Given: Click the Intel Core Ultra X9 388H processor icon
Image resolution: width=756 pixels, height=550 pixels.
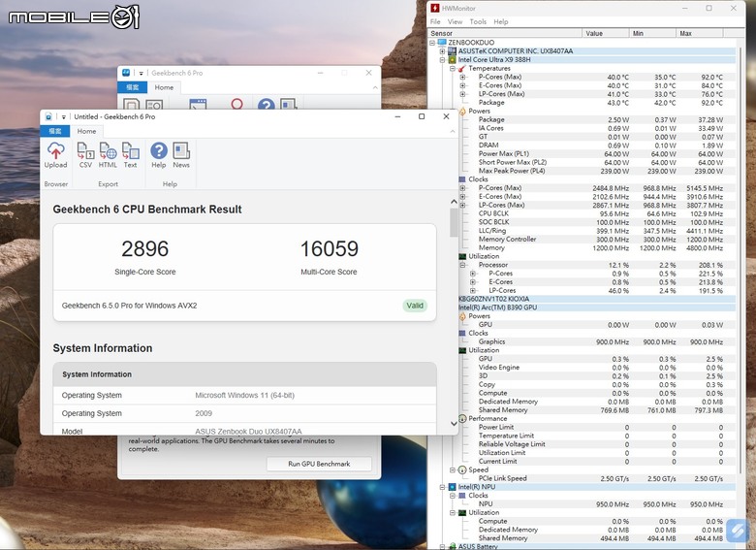Looking at the screenshot, I should point(452,60).
